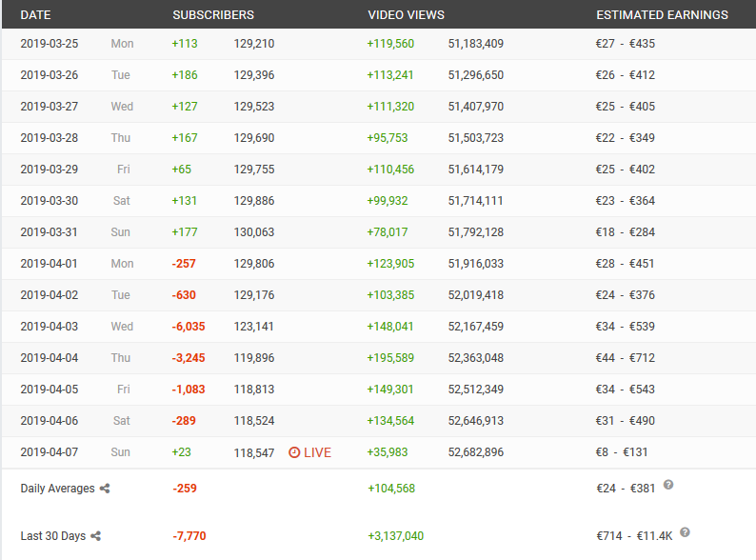The width and height of the screenshot is (756, 560).
Task: Click the red LIVE clock icon
Action: (294, 452)
